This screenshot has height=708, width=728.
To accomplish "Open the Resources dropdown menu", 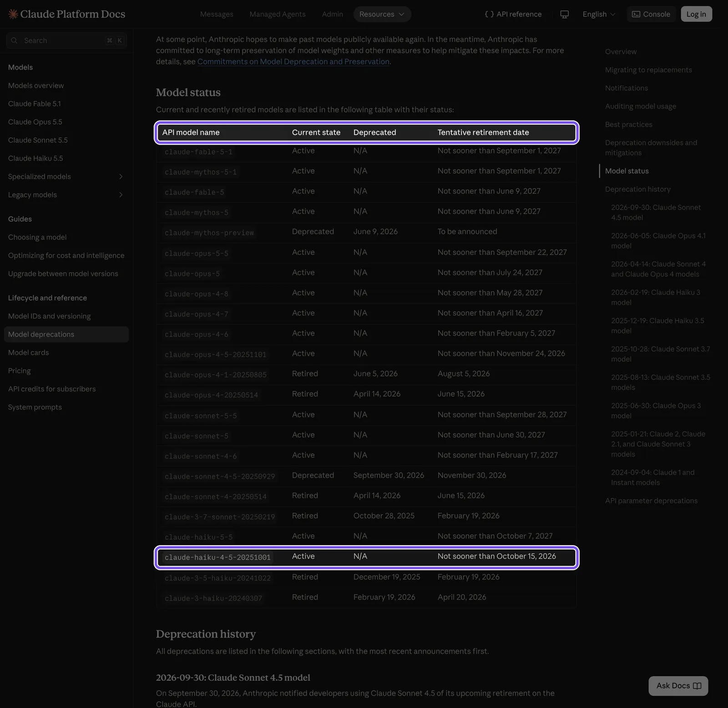I will (x=382, y=14).
